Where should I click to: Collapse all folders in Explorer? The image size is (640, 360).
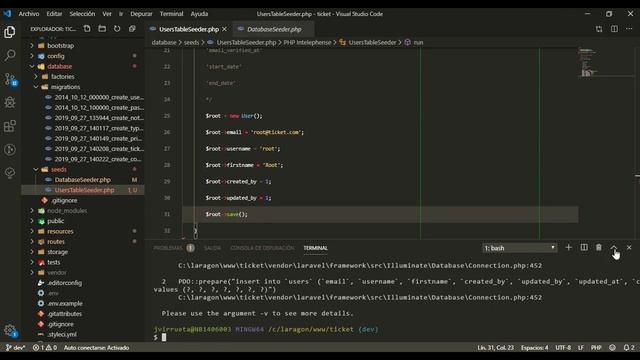tap(132, 29)
